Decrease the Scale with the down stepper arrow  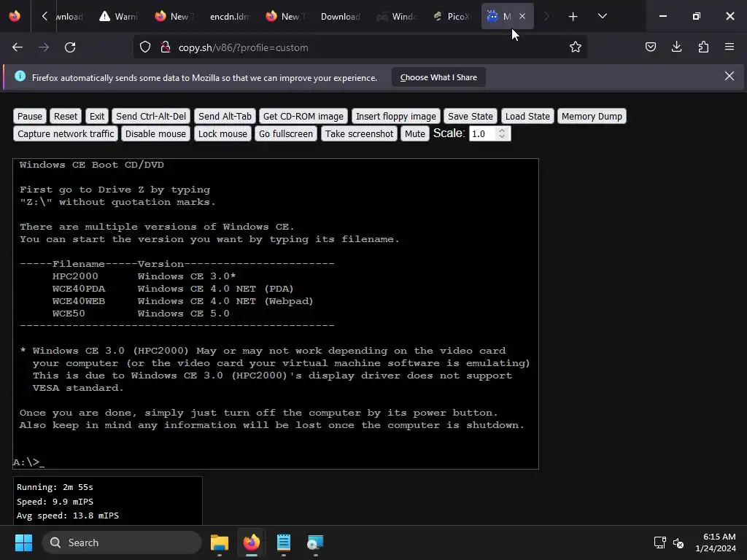(x=502, y=137)
